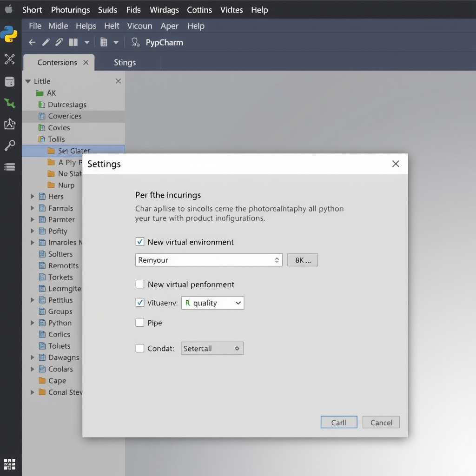Open the Vituaenv quality dropdown
The height and width of the screenshot is (476, 476).
point(212,303)
